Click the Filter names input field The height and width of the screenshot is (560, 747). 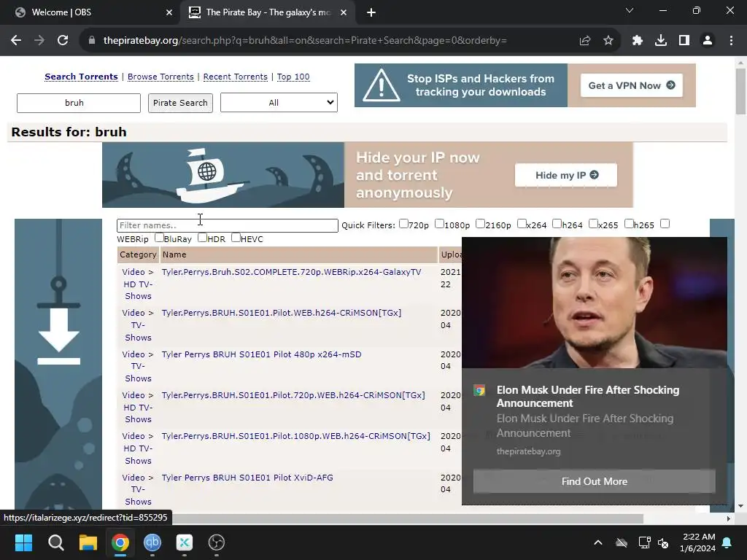228,225
